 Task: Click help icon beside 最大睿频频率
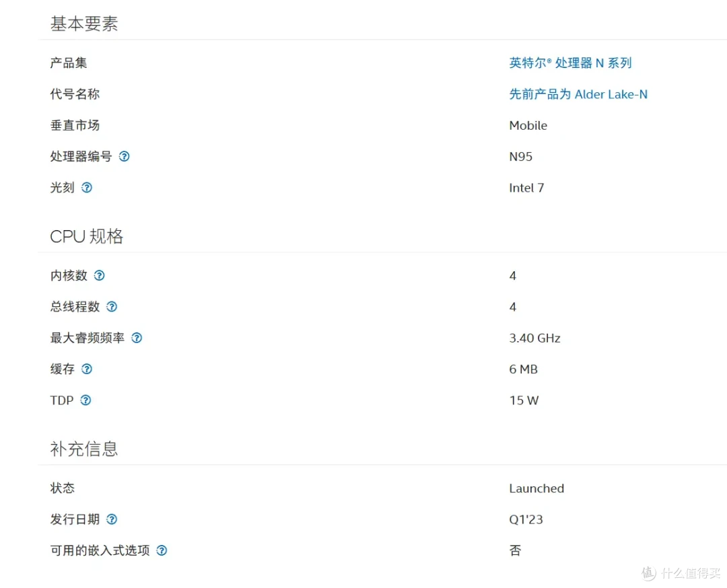coord(137,338)
